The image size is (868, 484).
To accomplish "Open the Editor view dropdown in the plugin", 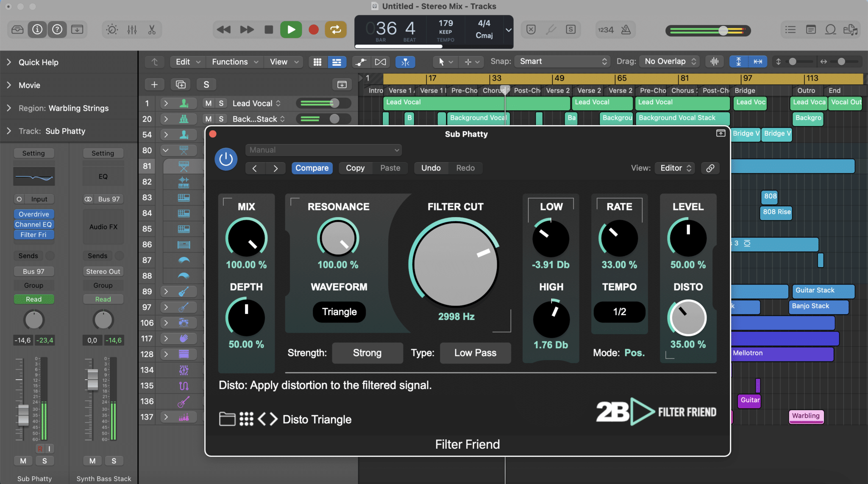I will click(674, 168).
